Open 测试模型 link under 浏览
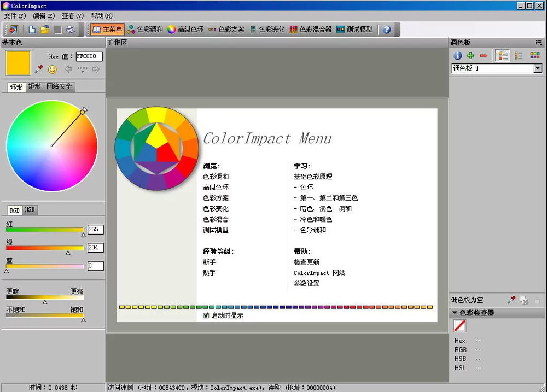 pos(216,230)
